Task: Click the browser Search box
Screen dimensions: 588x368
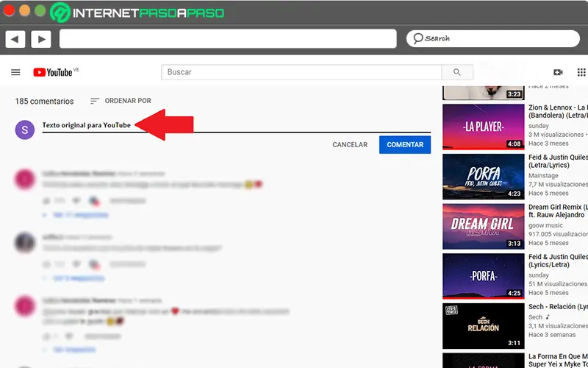Action: coord(492,39)
